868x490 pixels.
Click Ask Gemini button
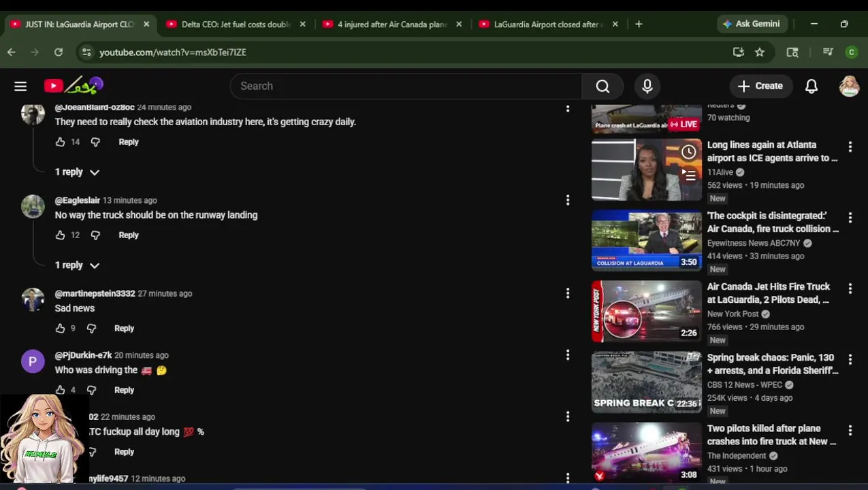[x=752, y=24]
